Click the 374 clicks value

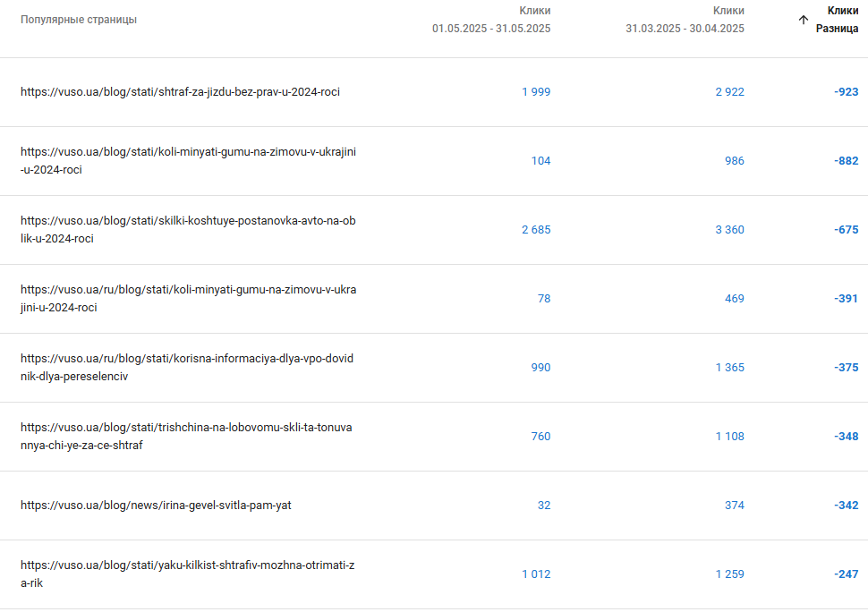[735, 506]
